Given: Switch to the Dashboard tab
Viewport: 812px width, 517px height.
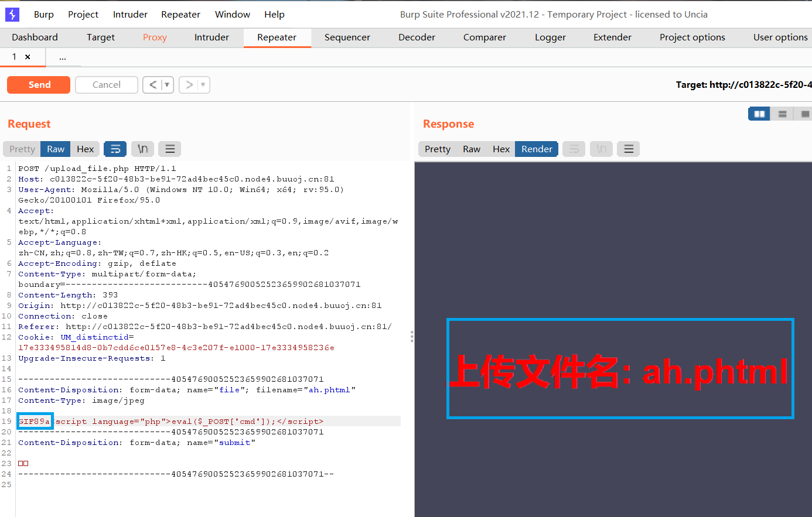Looking at the screenshot, I should pos(35,37).
